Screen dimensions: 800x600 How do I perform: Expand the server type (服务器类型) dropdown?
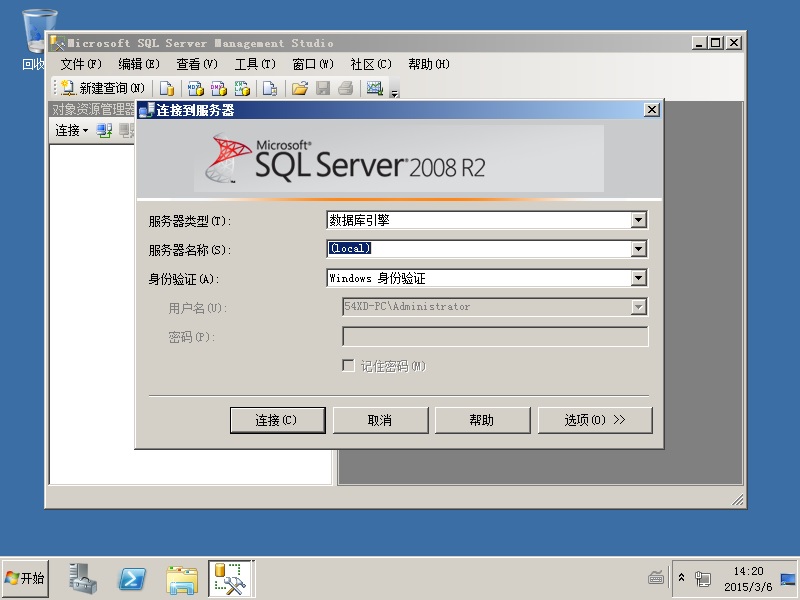(x=638, y=220)
